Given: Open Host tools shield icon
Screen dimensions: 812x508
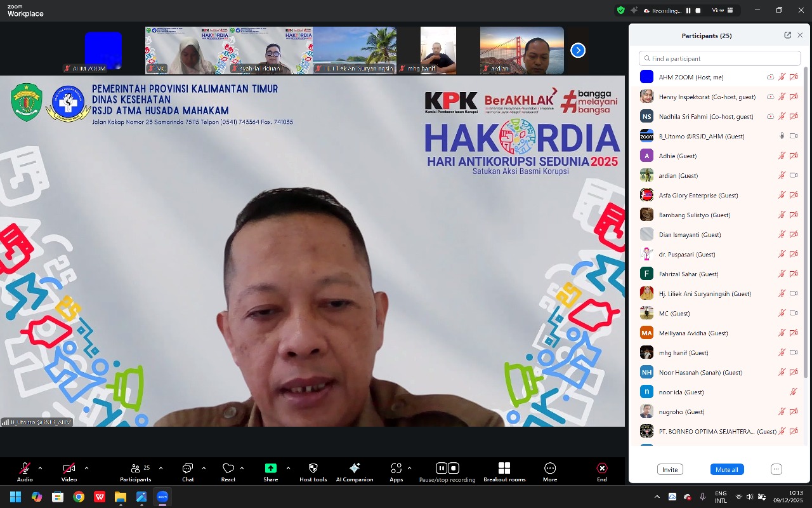Looking at the screenshot, I should 313,469.
